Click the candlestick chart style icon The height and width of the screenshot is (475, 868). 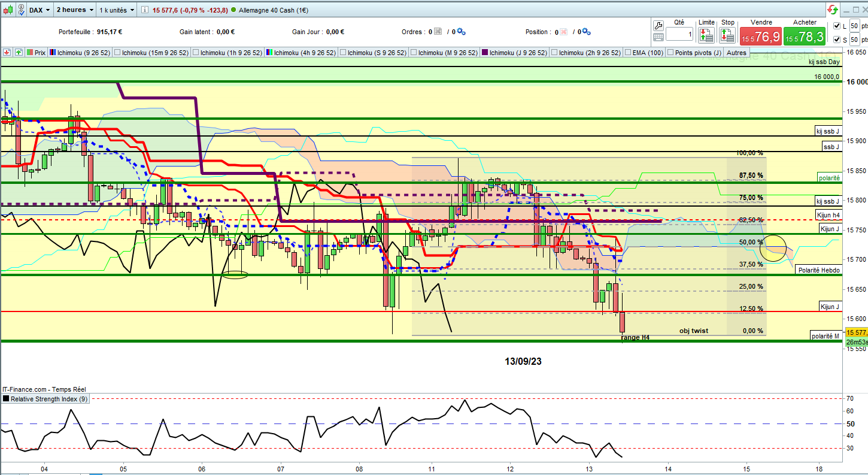tap(8, 10)
